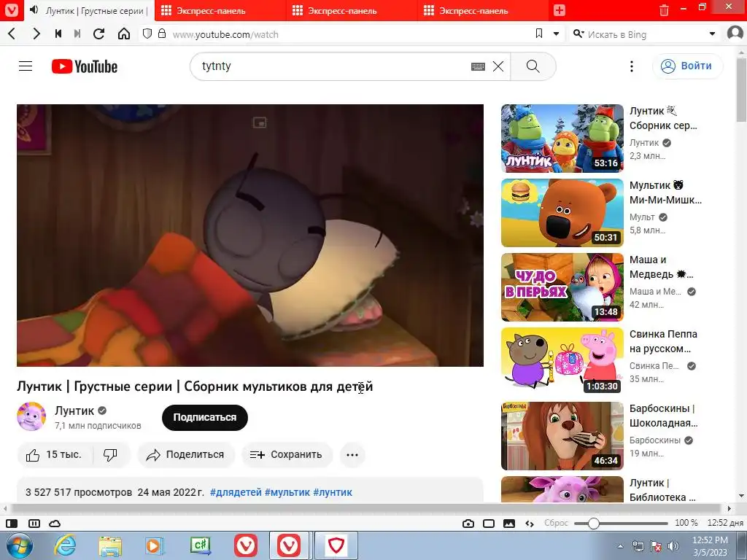Open the on-screen keyboard icon in search
This screenshot has width=747, height=560.
478,66
